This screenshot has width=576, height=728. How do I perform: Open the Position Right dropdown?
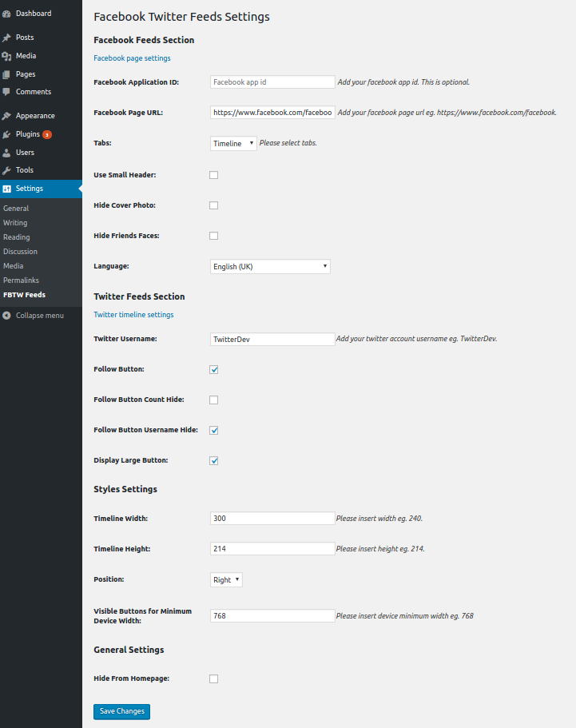[226, 580]
